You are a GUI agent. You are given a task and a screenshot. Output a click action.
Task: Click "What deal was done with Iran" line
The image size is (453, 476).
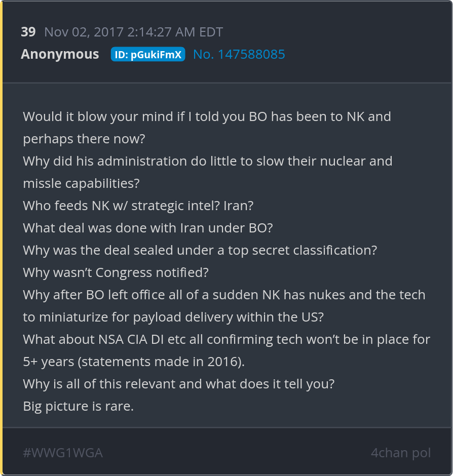tap(148, 228)
